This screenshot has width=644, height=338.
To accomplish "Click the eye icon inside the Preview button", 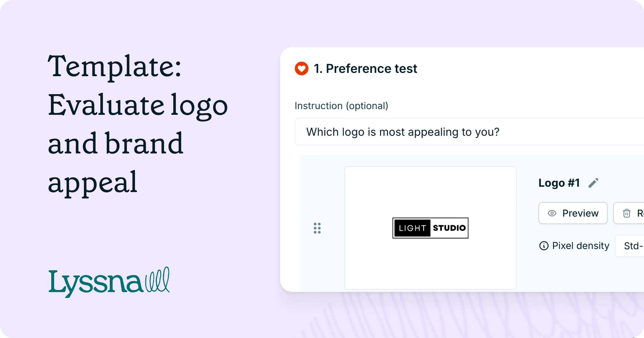I will click(552, 213).
